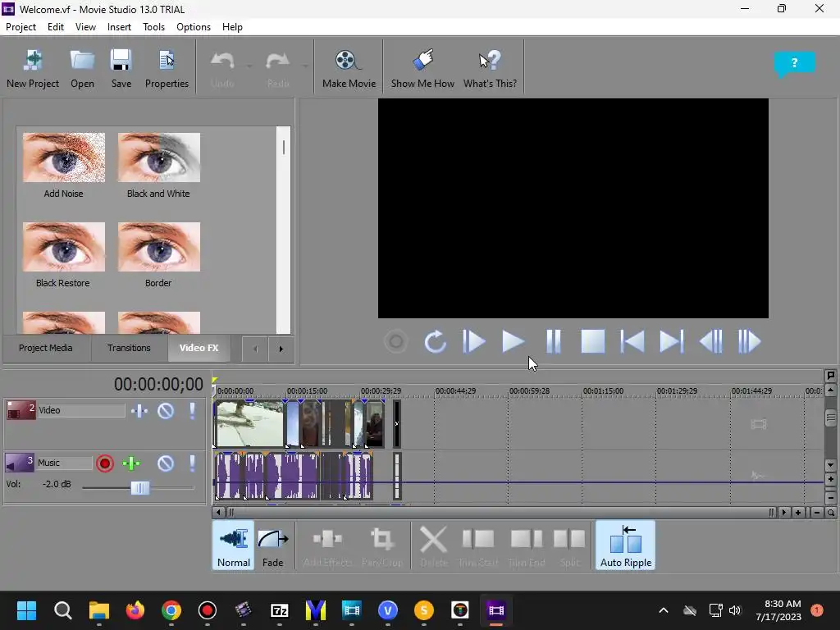Click the timecode display 00:00:00;00
The height and width of the screenshot is (630, 840).
158,384
